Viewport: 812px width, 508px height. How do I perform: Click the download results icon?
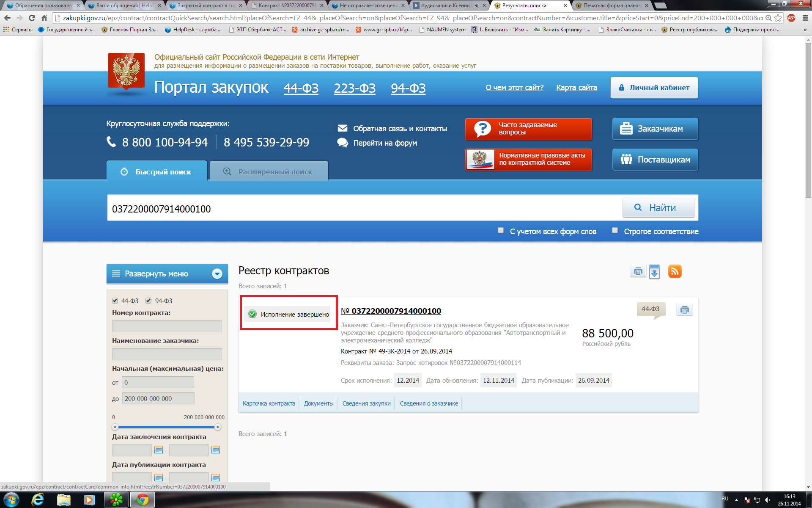pos(654,272)
